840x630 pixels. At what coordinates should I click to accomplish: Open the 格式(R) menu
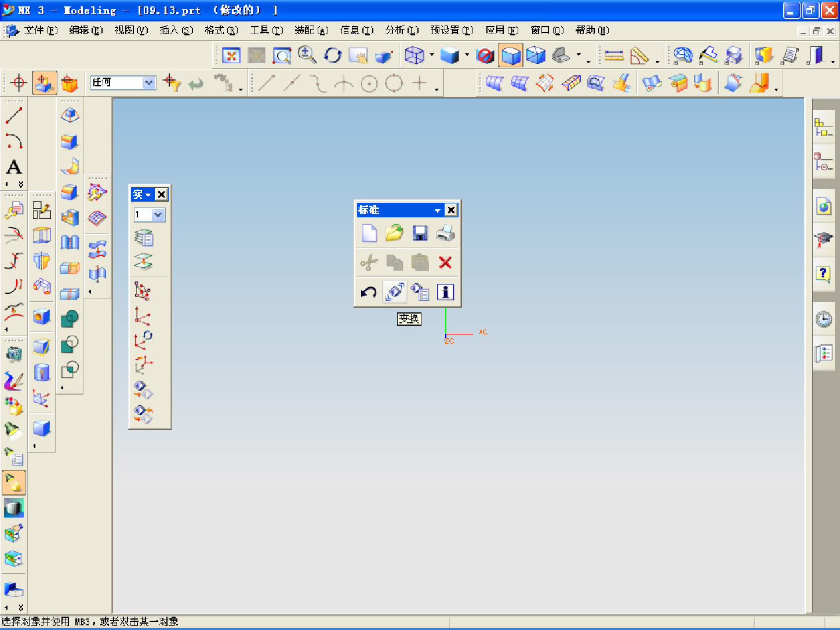(221, 30)
